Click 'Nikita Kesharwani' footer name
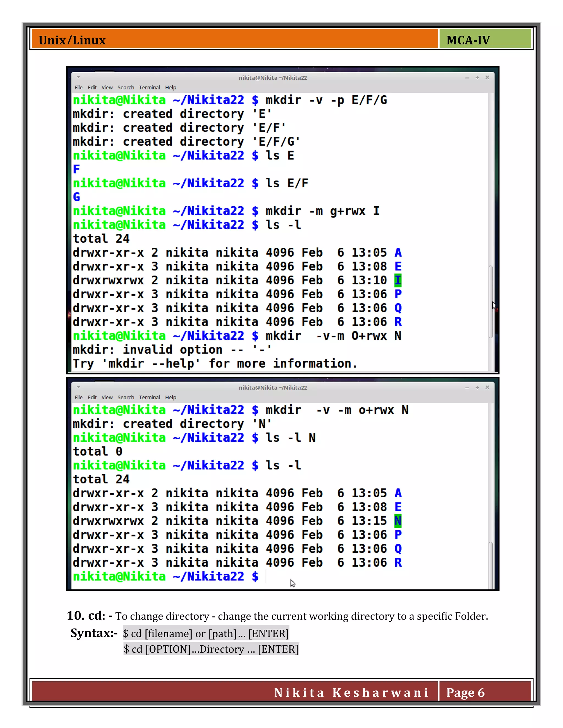 pyautogui.click(x=351, y=693)
